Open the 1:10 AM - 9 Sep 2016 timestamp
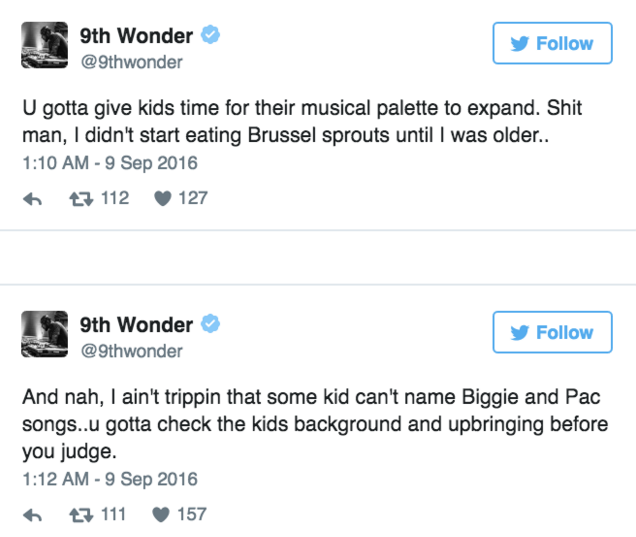Screen dimensions: 636x537 110,162
